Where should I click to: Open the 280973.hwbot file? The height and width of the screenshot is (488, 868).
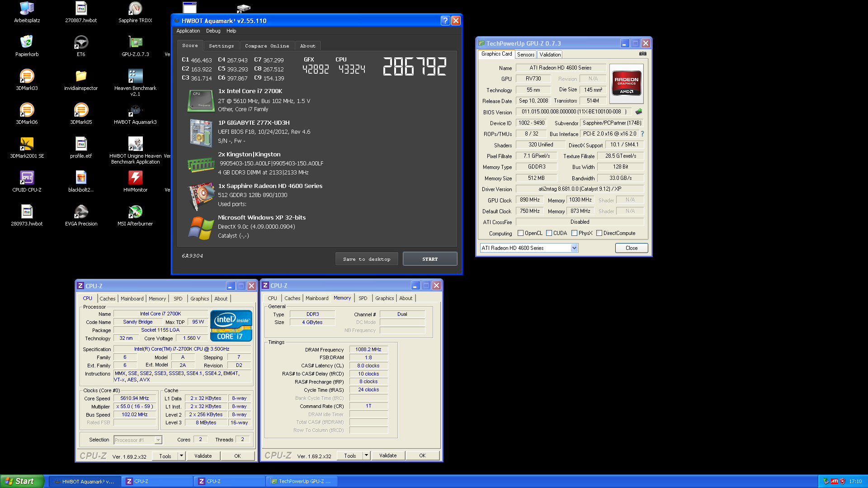27,215
